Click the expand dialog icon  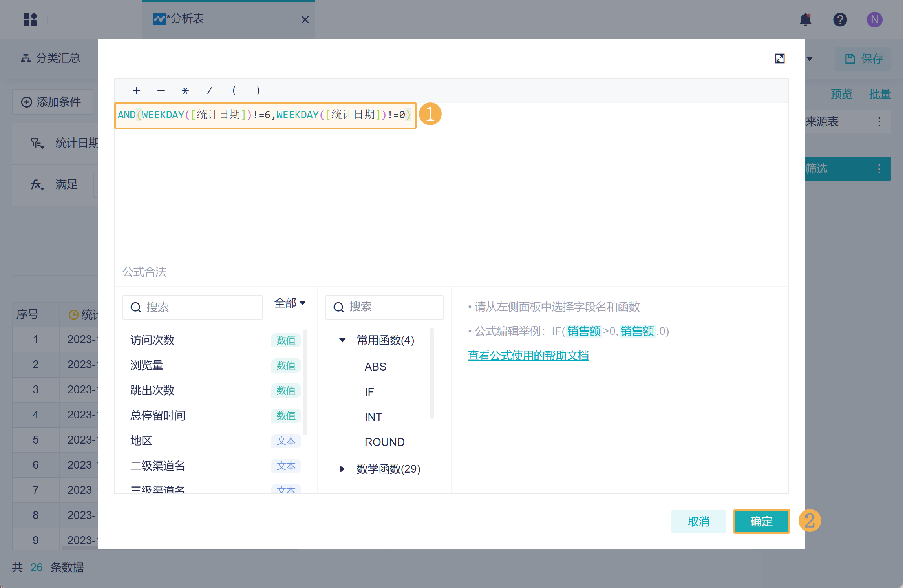click(779, 58)
